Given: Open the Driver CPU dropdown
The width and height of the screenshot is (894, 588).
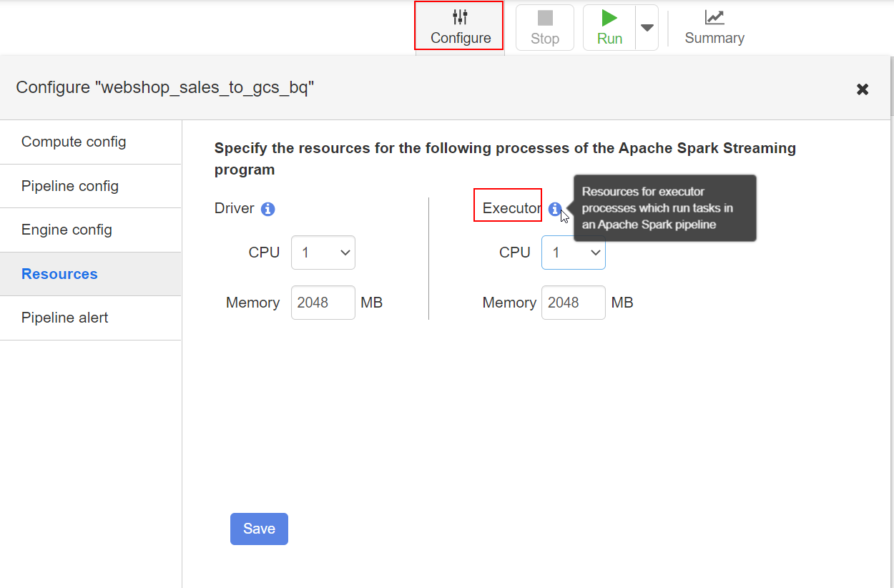Looking at the screenshot, I should [x=323, y=253].
